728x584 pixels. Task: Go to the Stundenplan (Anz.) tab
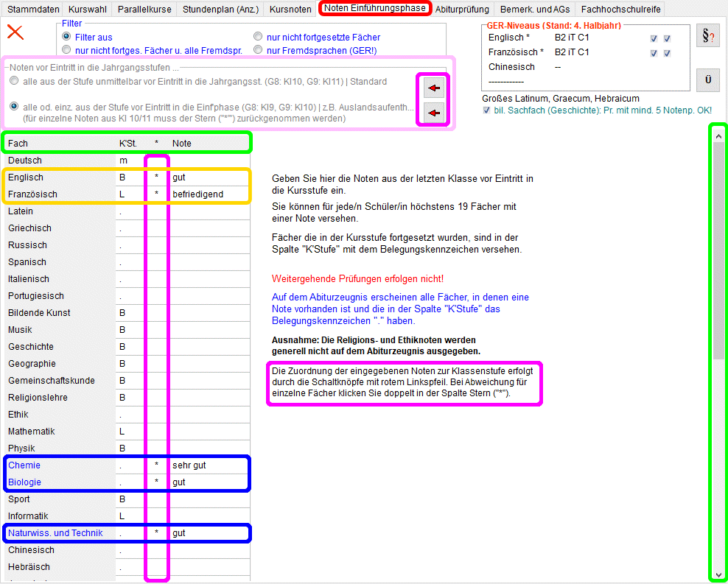pyautogui.click(x=220, y=10)
